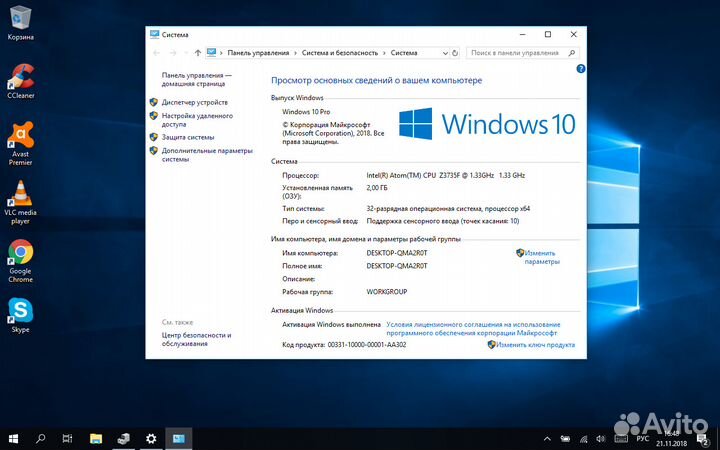
Task: Click the 'Поиск в панели управления' search field
Action: tap(523, 53)
